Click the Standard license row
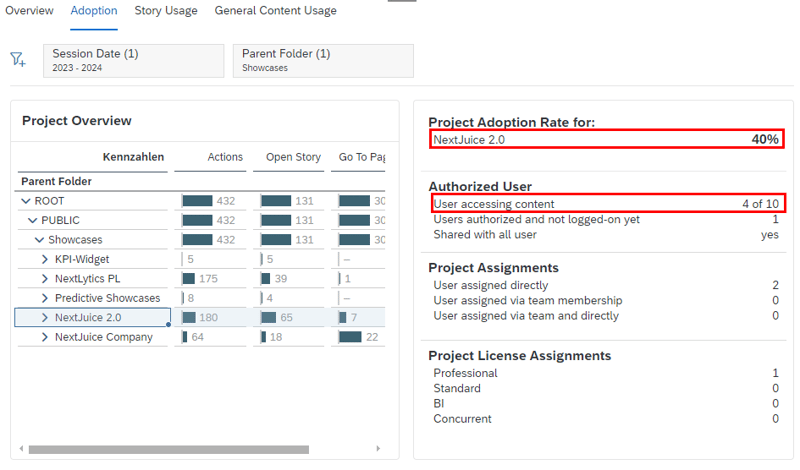Viewport: 800px width, 470px height. coord(606,388)
